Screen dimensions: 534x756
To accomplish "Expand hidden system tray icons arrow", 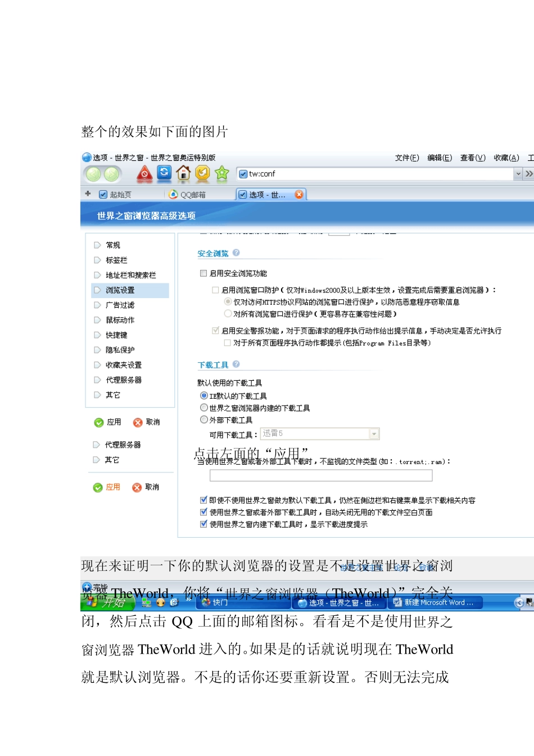I will tap(519, 602).
